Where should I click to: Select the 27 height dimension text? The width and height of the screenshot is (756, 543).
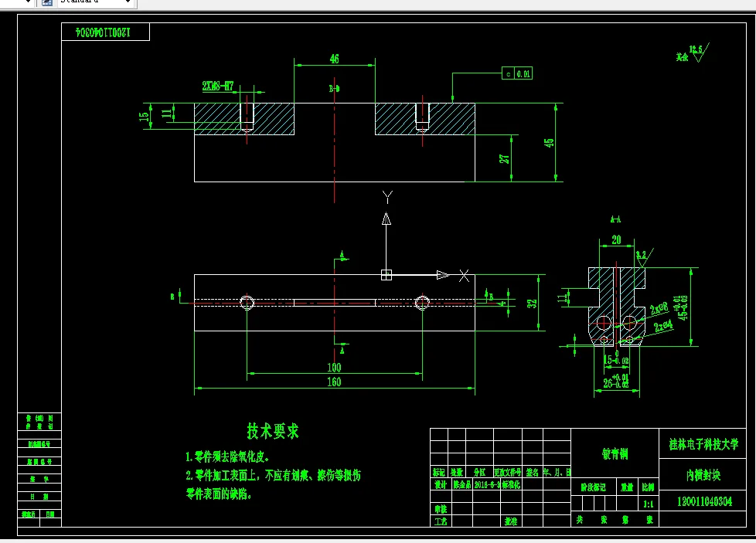click(x=504, y=158)
